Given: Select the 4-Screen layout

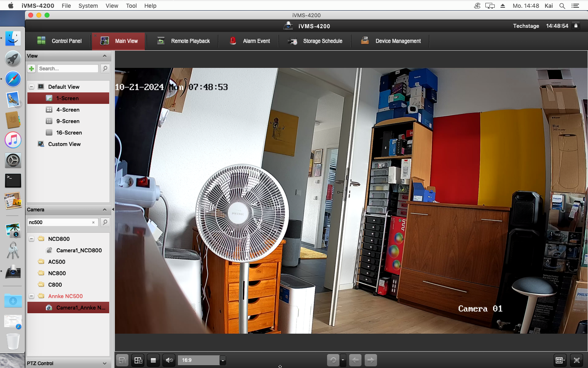Looking at the screenshot, I should click(x=68, y=110).
